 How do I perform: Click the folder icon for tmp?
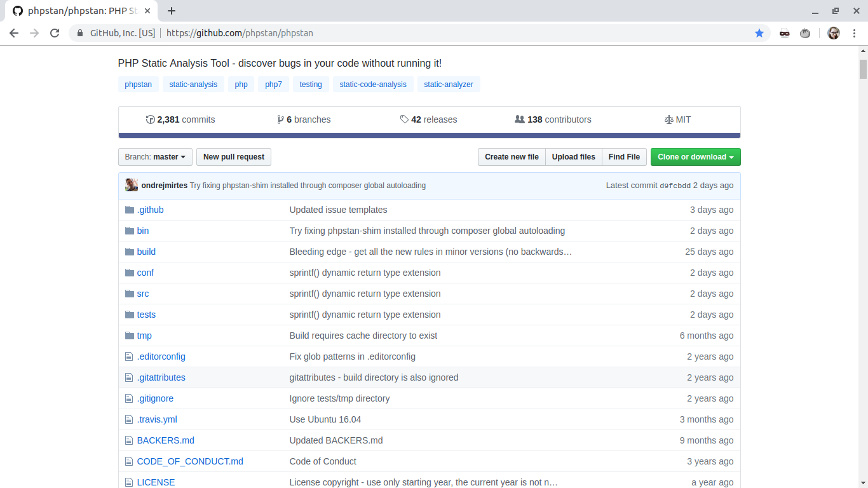130,335
